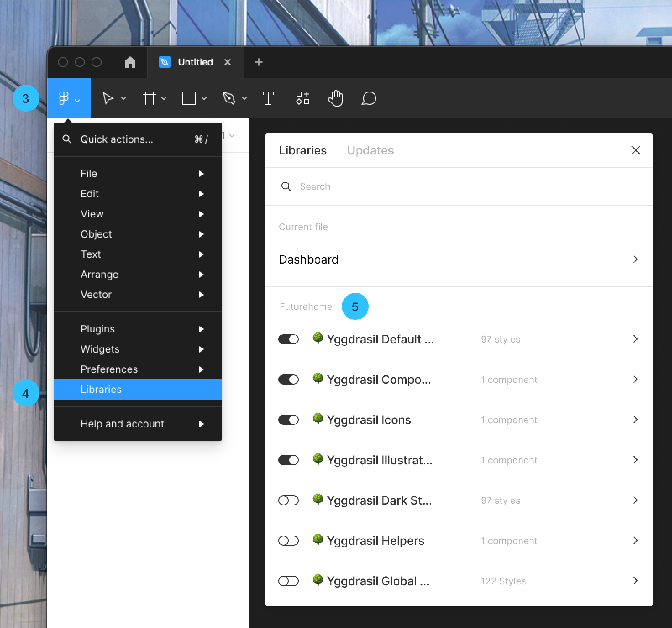
Task: Switch to the Updates tab
Action: (x=370, y=150)
